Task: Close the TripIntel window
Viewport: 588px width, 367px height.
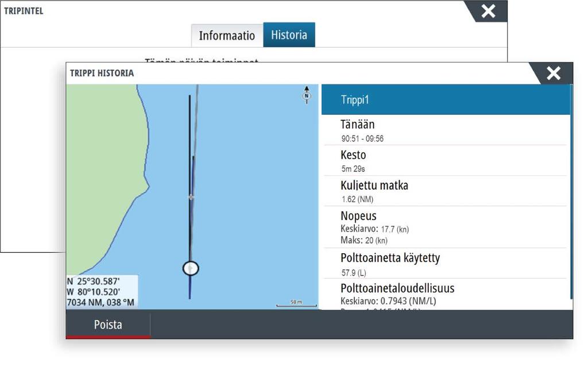Action: tap(488, 11)
